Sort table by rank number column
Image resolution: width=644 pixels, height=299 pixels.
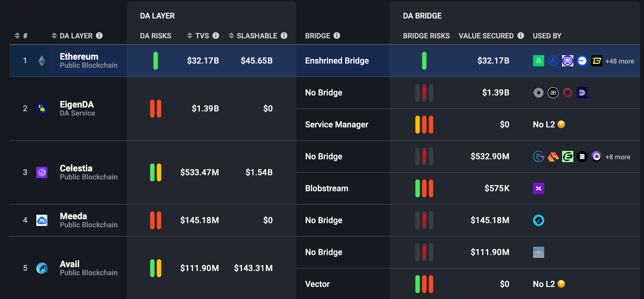pos(17,36)
